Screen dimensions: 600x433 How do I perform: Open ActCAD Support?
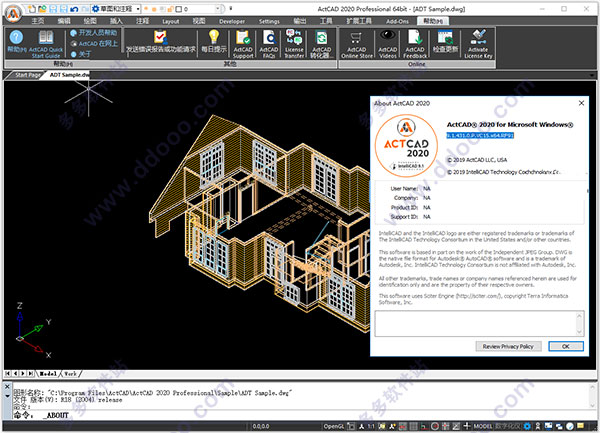pos(243,44)
